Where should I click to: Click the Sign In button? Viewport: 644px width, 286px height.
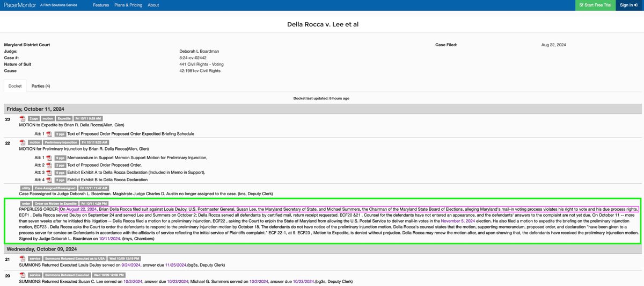630,5
